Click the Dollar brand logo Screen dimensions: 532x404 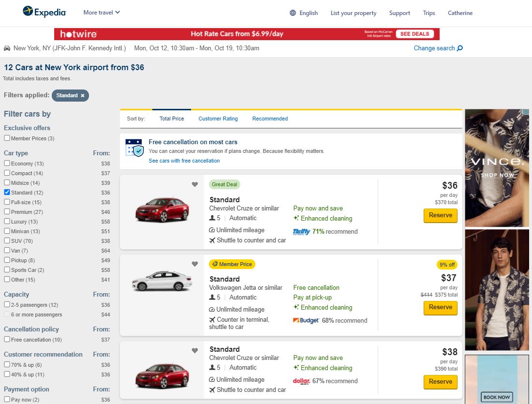(301, 381)
